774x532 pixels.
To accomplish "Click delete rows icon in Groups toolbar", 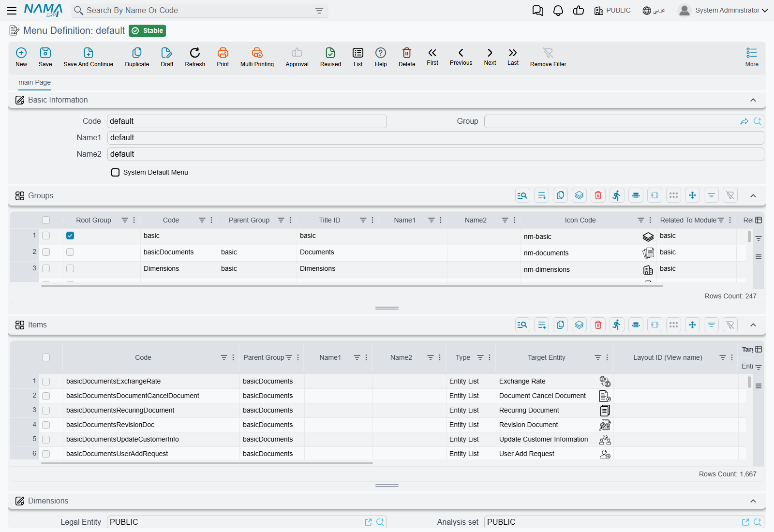I will pyautogui.click(x=598, y=195).
